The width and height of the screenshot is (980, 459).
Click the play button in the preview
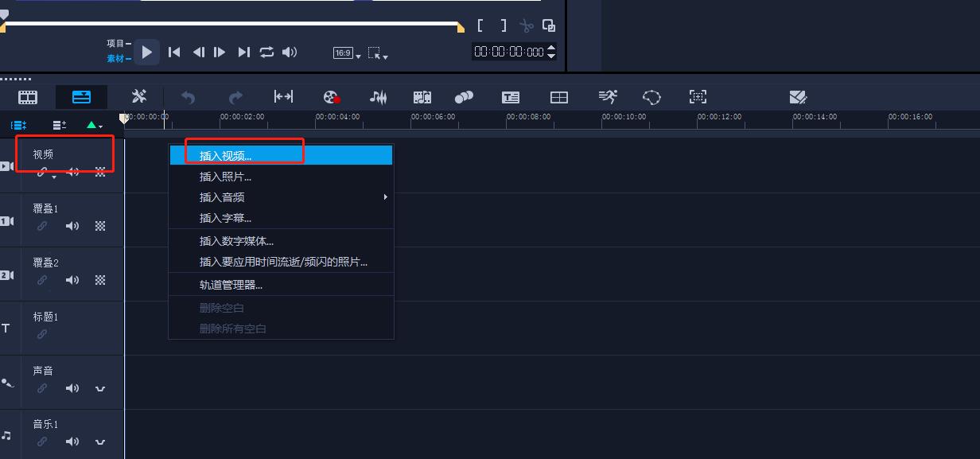(x=146, y=53)
